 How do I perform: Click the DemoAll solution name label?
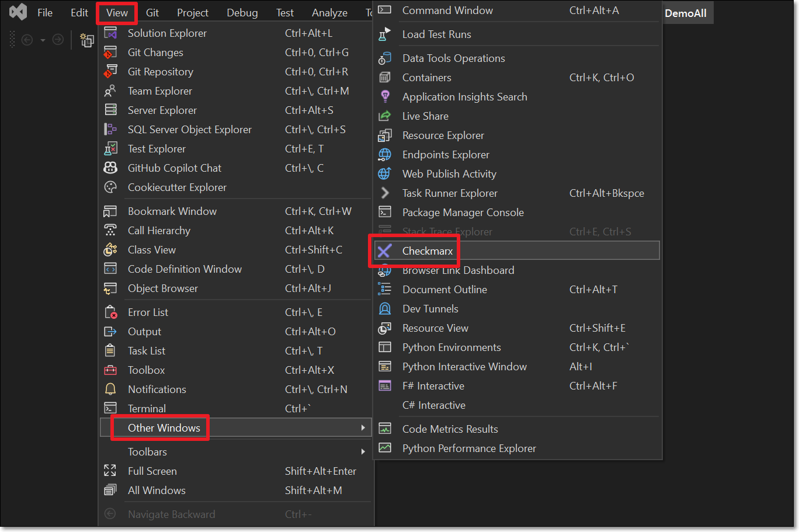click(685, 13)
